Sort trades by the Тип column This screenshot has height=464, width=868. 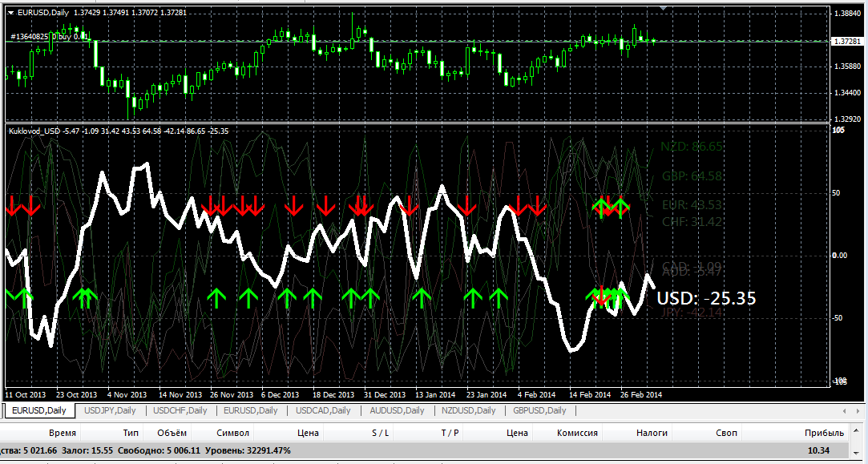[x=131, y=433]
